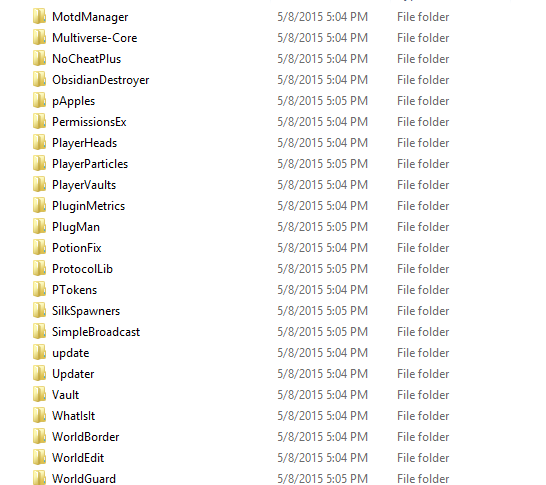
Task: Click the PlayerParticles folder name
Action: 90,164
